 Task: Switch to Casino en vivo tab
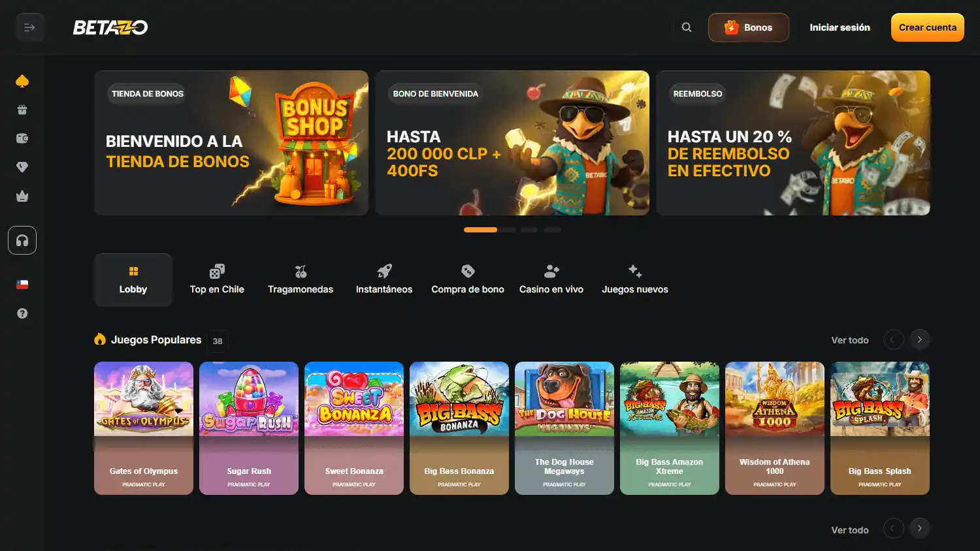pyautogui.click(x=551, y=280)
